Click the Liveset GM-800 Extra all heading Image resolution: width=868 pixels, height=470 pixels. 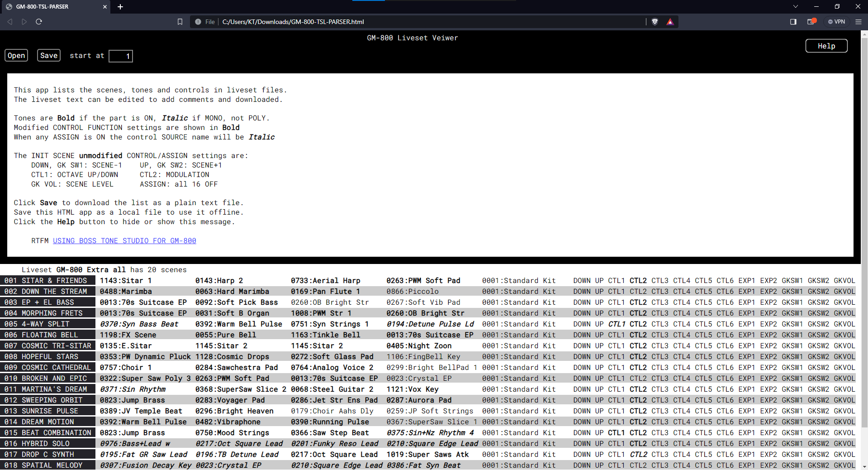click(104, 270)
